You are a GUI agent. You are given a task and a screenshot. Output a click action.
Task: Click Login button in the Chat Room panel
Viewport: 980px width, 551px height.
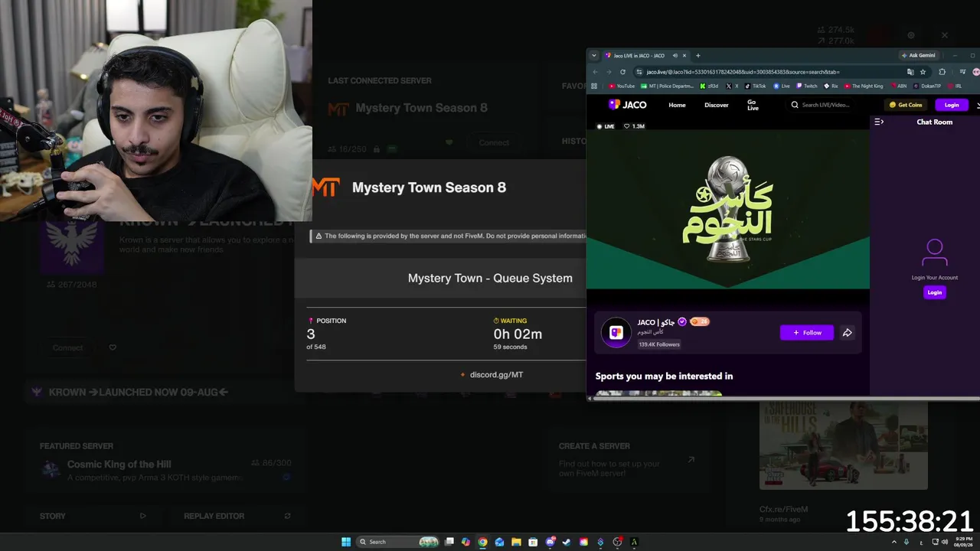[x=935, y=292]
